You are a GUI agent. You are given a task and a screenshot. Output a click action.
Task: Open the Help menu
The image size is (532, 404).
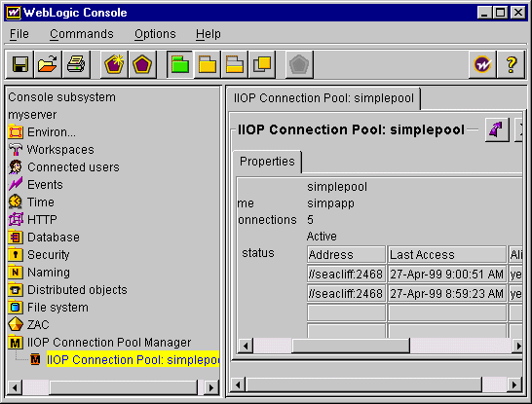208,34
